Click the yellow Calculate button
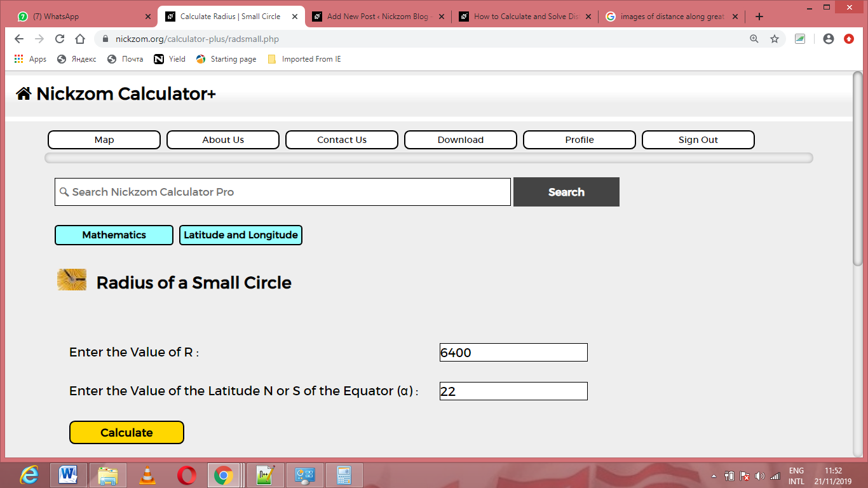The image size is (868, 488). click(x=126, y=433)
